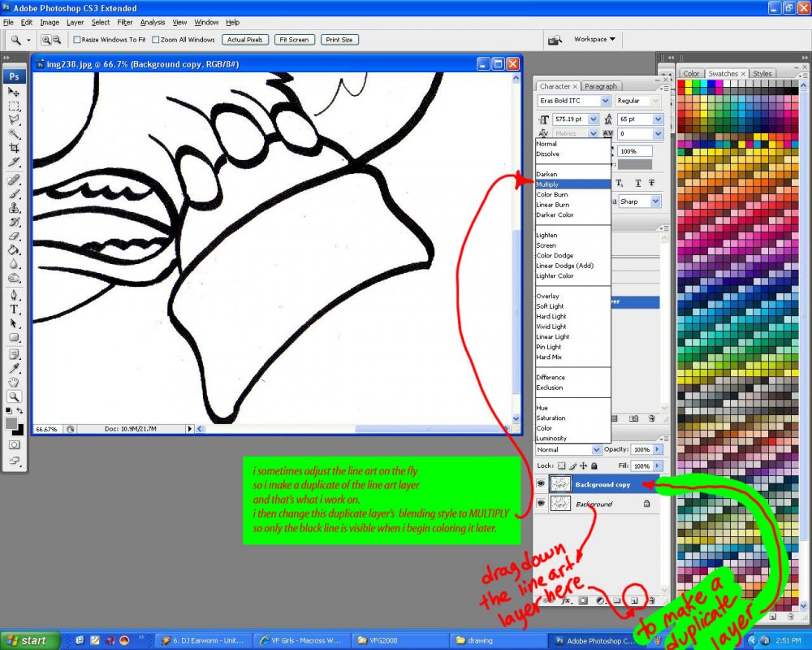Select the Hand tool
The image size is (812, 650).
click(14, 383)
